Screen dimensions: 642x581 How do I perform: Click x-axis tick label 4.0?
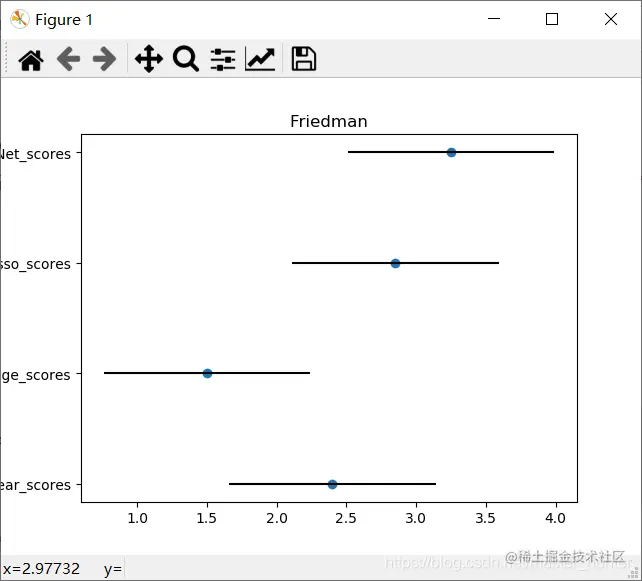(x=556, y=518)
